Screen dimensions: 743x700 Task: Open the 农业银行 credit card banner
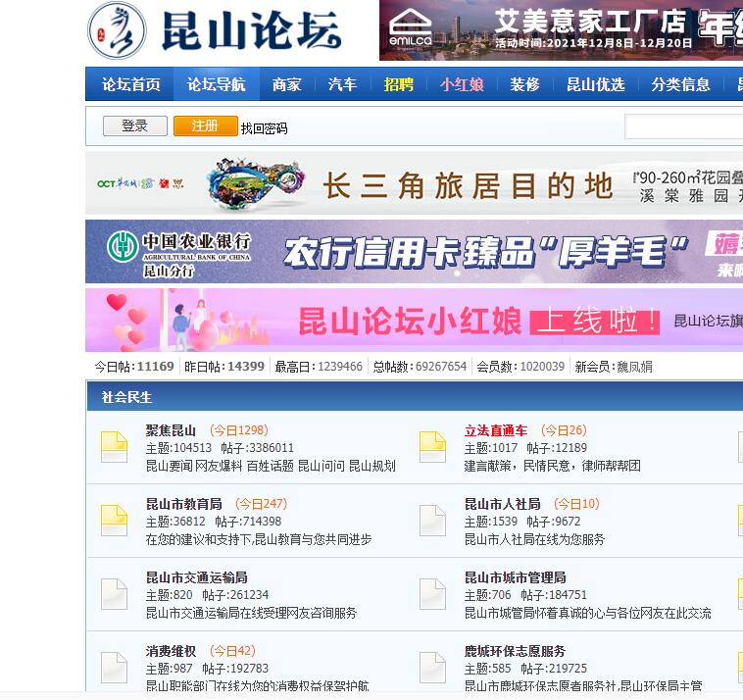point(414,252)
